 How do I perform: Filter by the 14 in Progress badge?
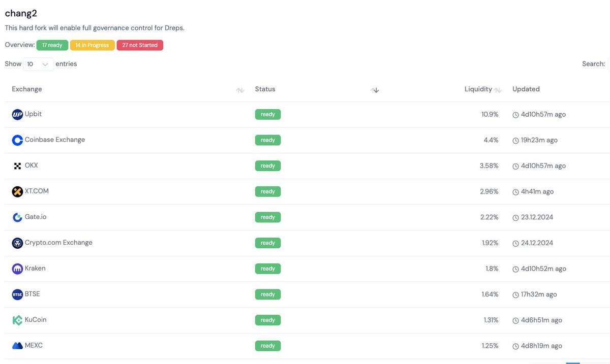coord(92,45)
